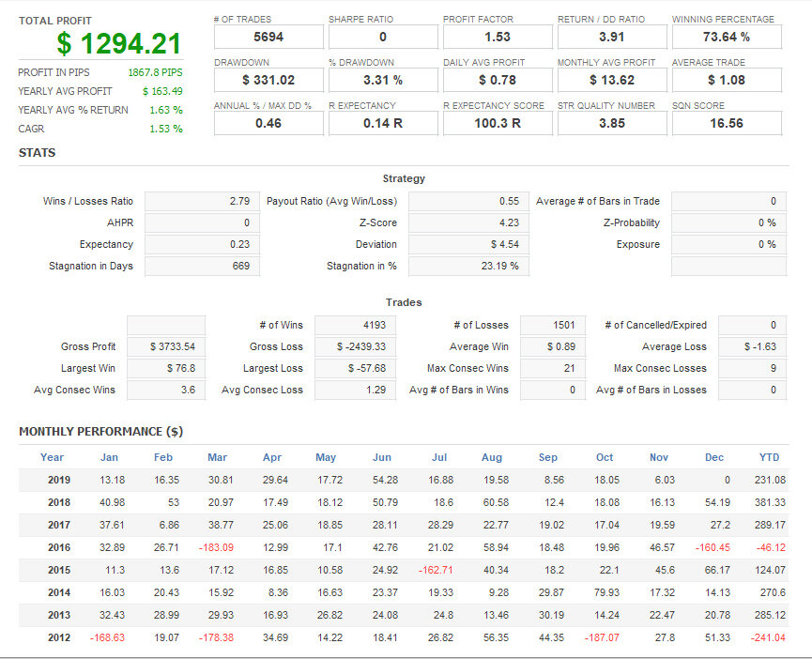Image resolution: width=812 pixels, height=659 pixels.
Task: Select the Largest Loss field $ -57.68
Action: point(355,369)
